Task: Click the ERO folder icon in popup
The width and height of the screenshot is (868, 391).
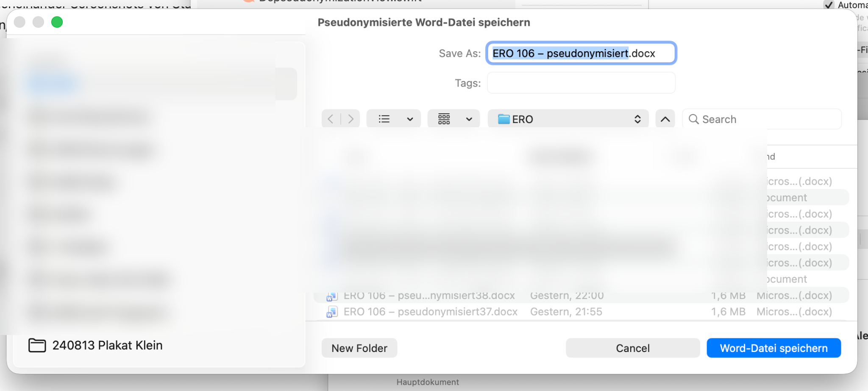Action: [x=504, y=119]
